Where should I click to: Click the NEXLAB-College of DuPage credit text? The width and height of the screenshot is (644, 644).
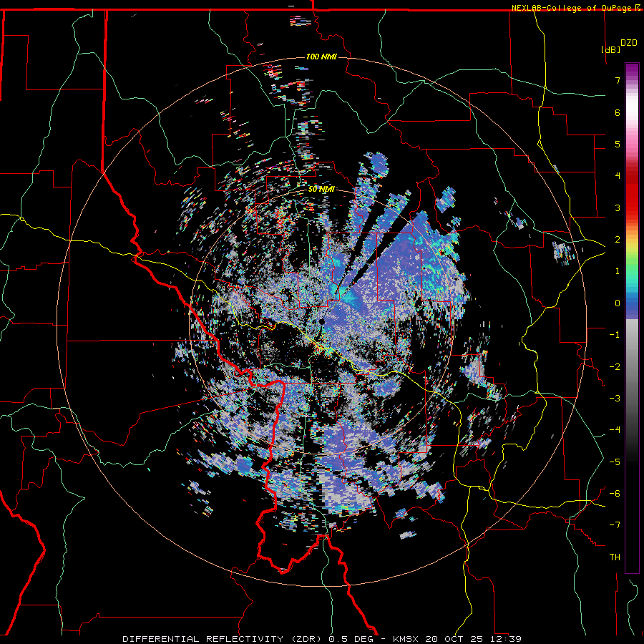572,8
